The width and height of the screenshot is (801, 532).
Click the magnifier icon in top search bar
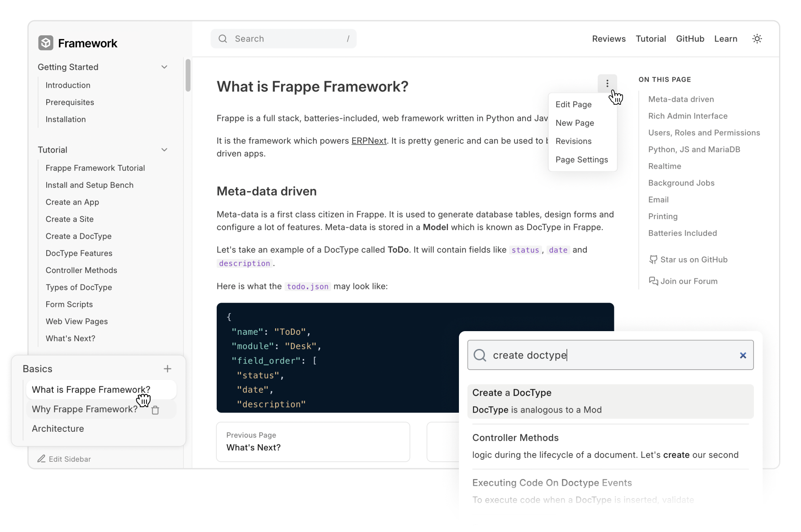pos(223,39)
